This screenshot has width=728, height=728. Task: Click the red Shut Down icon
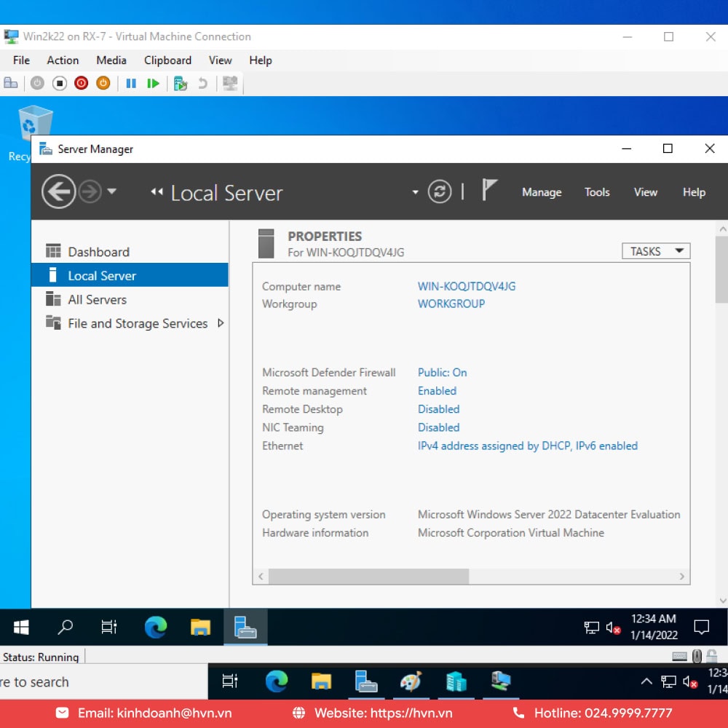(82, 84)
